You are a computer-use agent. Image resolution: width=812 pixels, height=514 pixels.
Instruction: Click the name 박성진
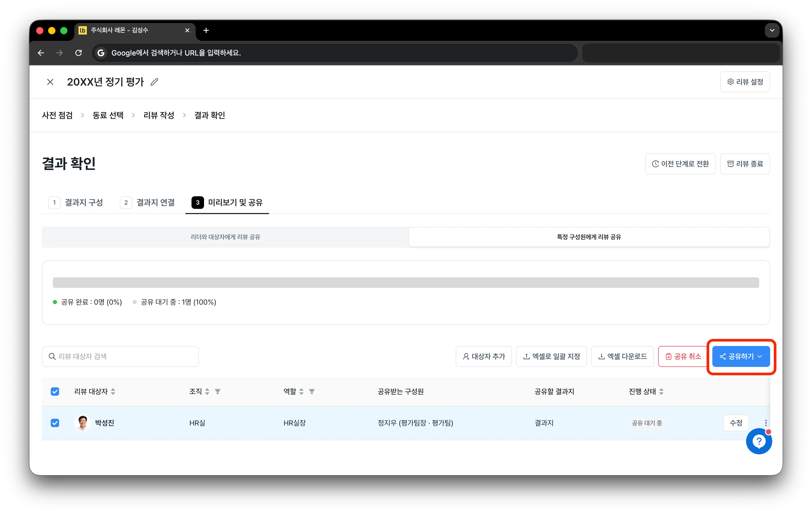click(105, 423)
